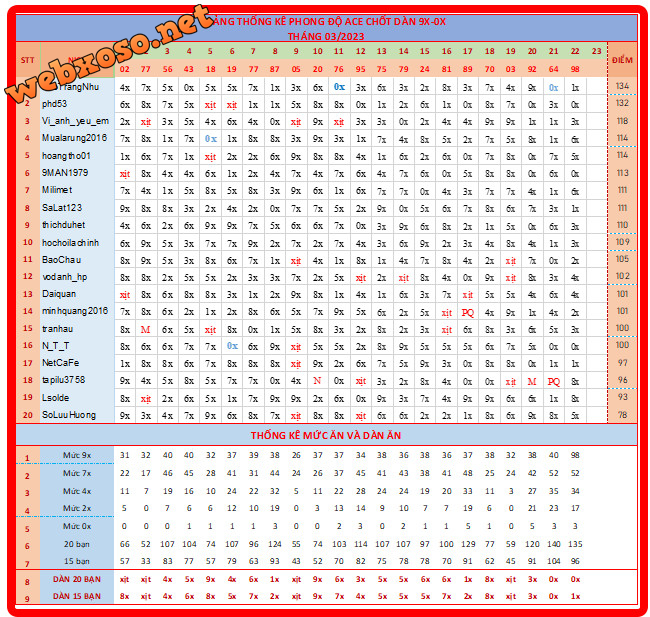This screenshot has height=617, width=650.
Task: Select the 'DÀN 15 BẠN' row label
Action: click(x=77, y=596)
